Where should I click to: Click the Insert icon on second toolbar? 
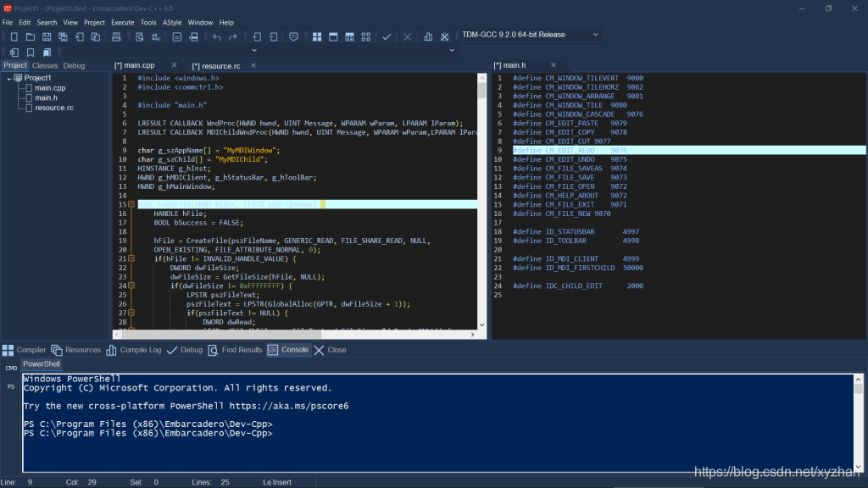[x=14, y=53]
